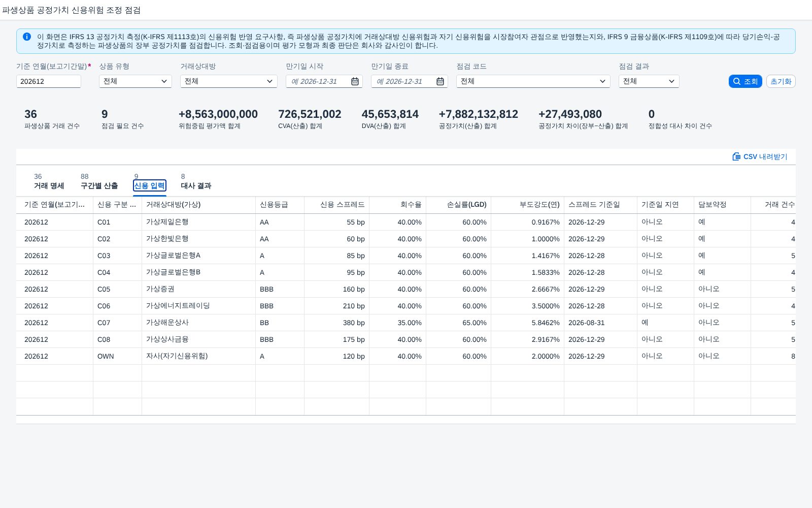Select the 가상한빛은행 cell
The image size is (812, 508).
coord(199,239)
